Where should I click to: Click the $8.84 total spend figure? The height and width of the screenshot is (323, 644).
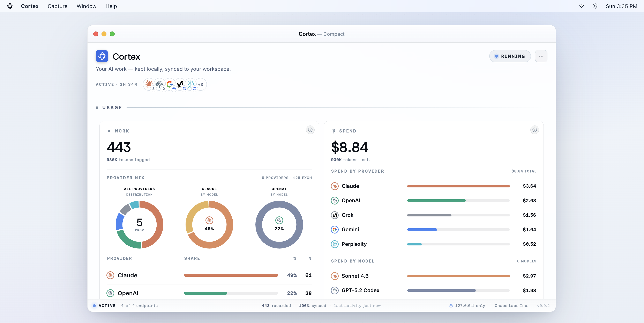(x=350, y=147)
